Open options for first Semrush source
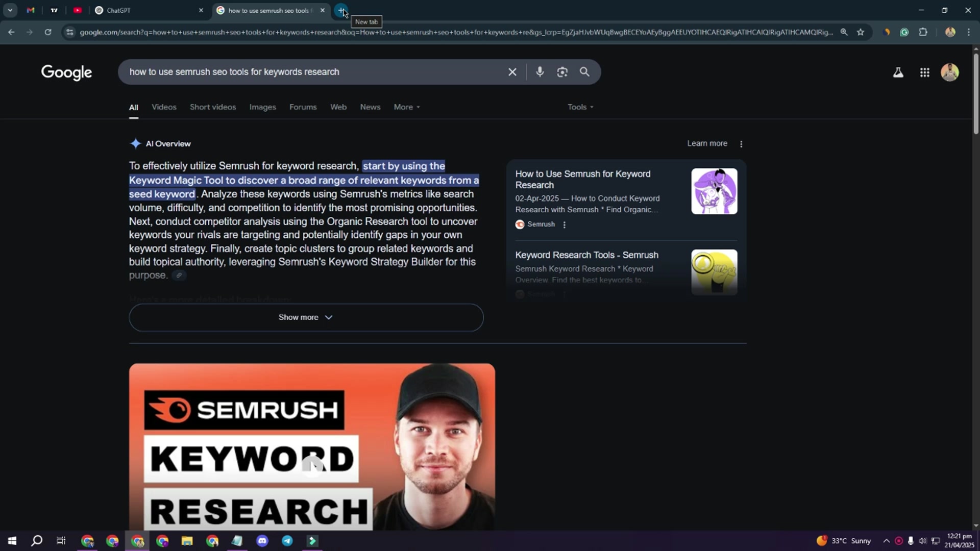The width and height of the screenshot is (980, 551). click(x=564, y=224)
